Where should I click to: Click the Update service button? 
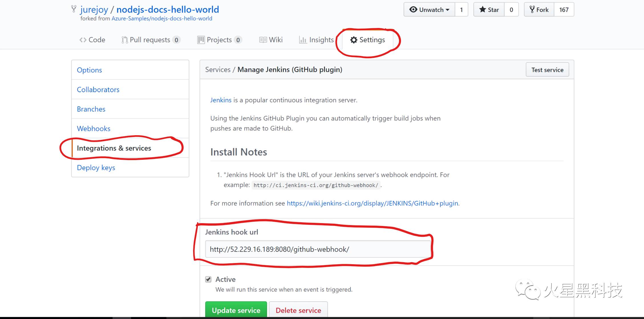point(236,310)
